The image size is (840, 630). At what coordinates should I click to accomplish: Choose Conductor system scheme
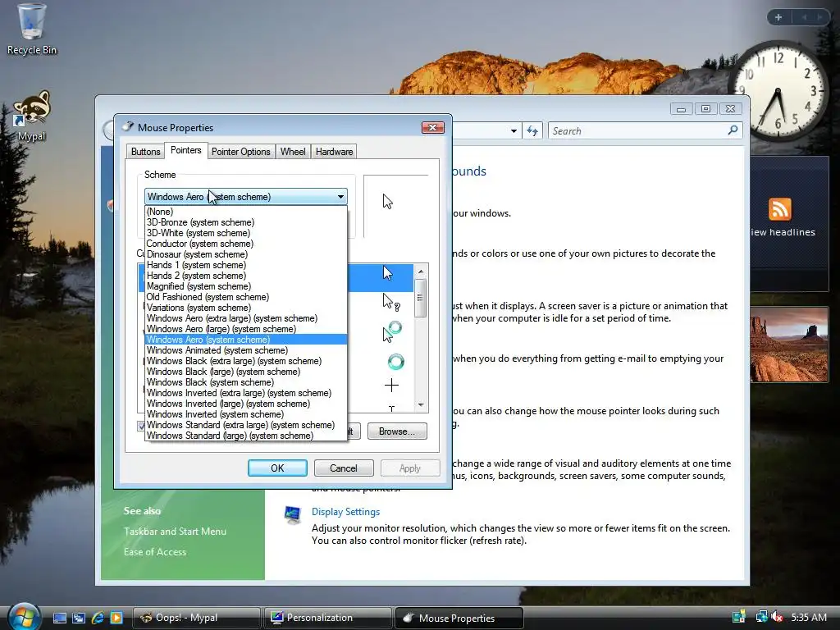[x=246, y=244]
